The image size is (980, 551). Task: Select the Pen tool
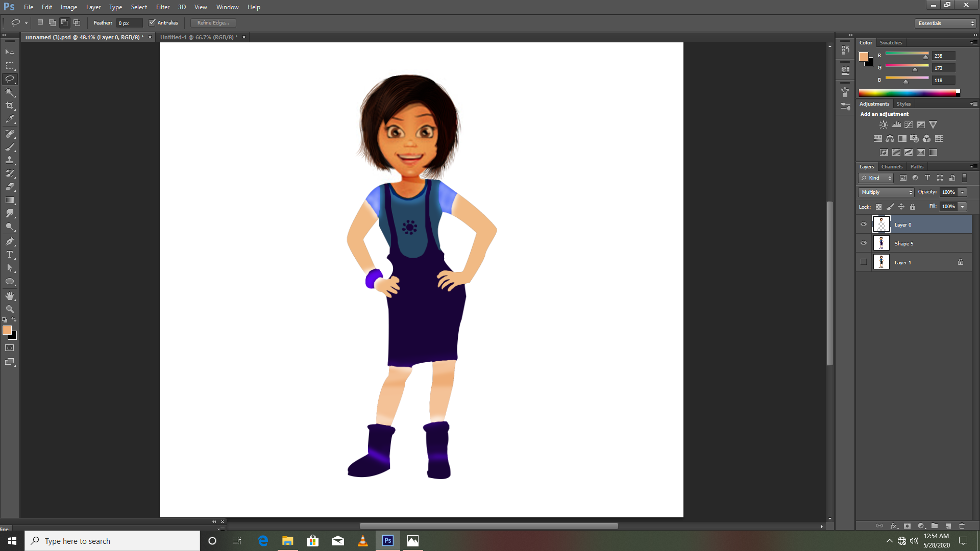coord(10,241)
